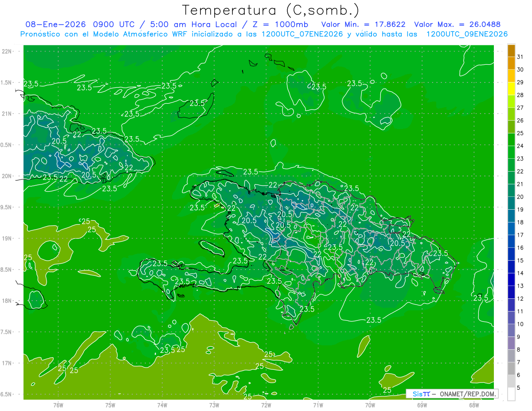Click the "70W" longitude axis label
532x411 pixels.
pos(370,405)
